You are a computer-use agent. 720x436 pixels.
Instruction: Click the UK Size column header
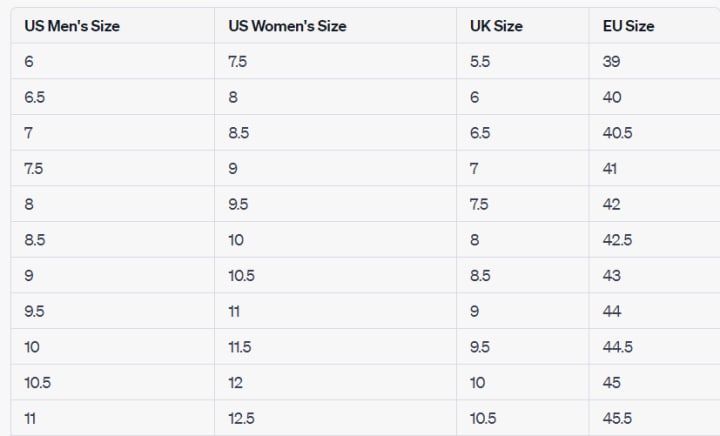[496, 26]
